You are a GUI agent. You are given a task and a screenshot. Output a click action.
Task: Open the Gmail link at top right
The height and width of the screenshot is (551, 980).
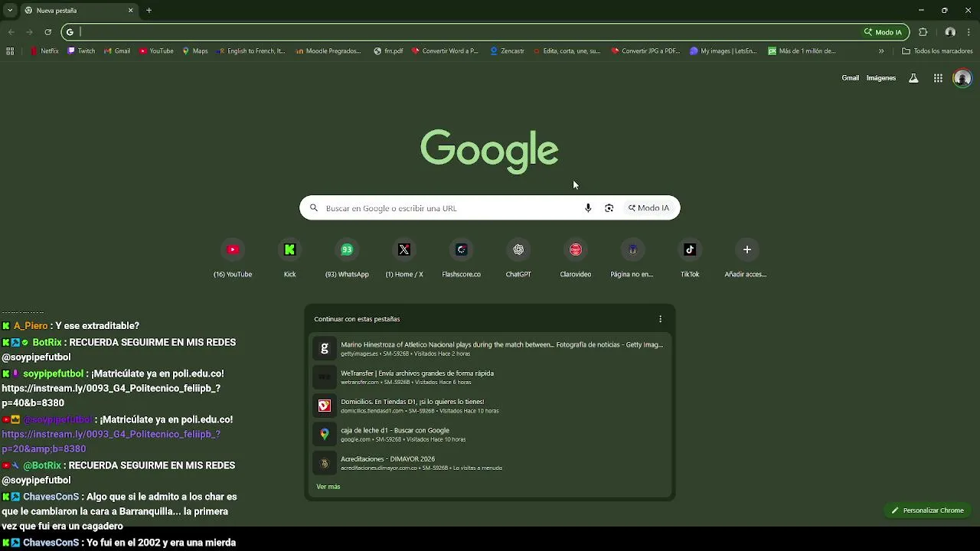pos(850,78)
